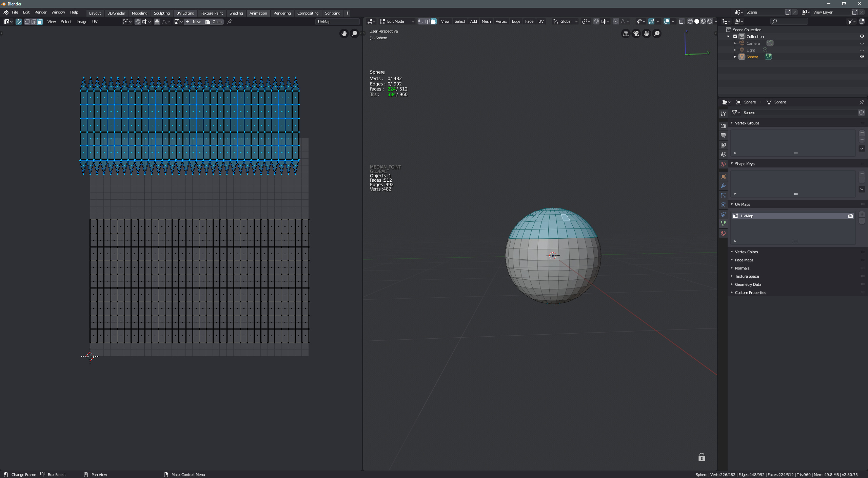Collapse the Vertex Groups panel
Viewport: 868px width, 478px height.
click(732, 123)
